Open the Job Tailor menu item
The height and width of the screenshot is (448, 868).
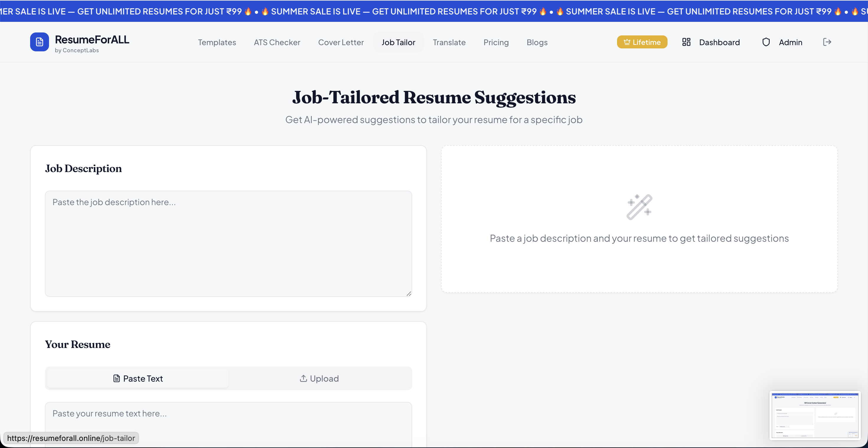[399, 42]
